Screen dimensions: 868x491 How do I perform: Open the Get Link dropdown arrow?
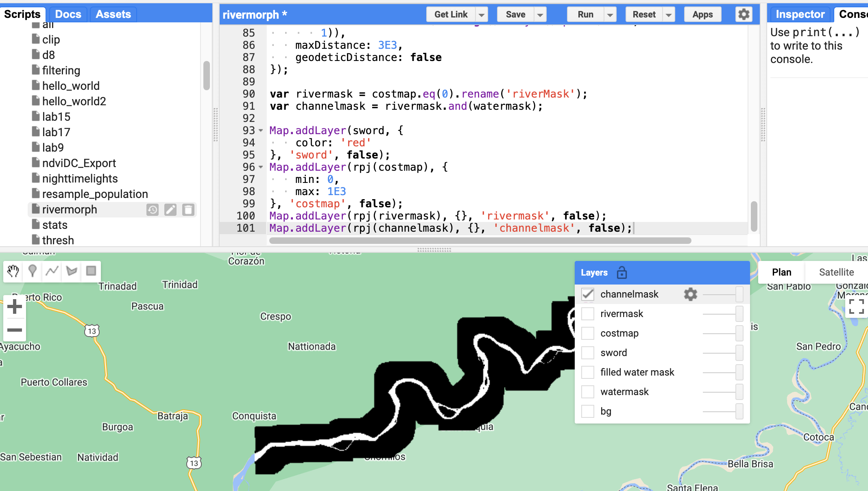[482, 15]
